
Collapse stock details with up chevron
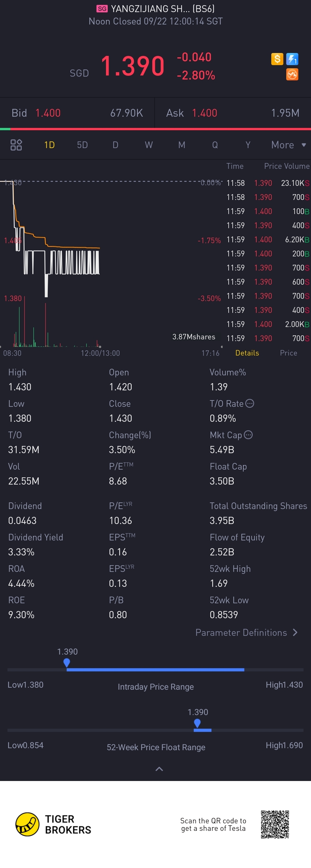pos(159,769)
